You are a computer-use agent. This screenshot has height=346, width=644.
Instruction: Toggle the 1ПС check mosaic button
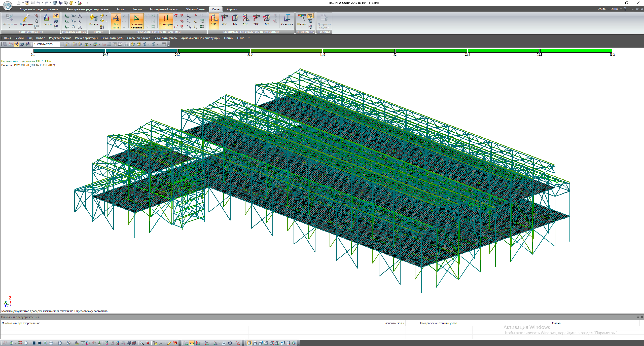pyautogui.click(x=213, y=20)
